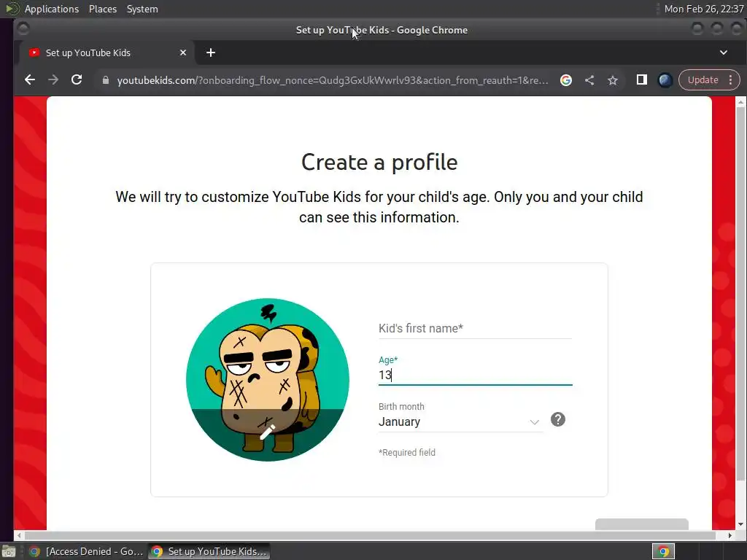
Task: Click the scroll-right arrow at bottom
Action: click(x=729, y=535)
